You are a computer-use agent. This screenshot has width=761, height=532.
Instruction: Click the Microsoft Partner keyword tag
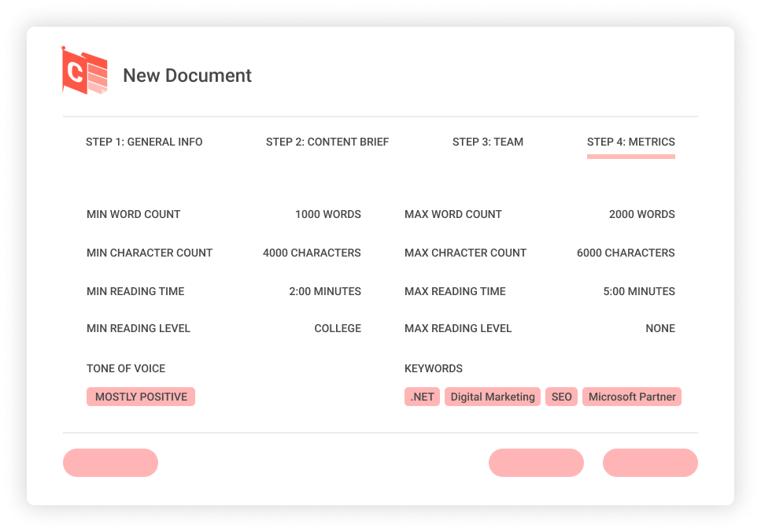(x=632, y=397)
